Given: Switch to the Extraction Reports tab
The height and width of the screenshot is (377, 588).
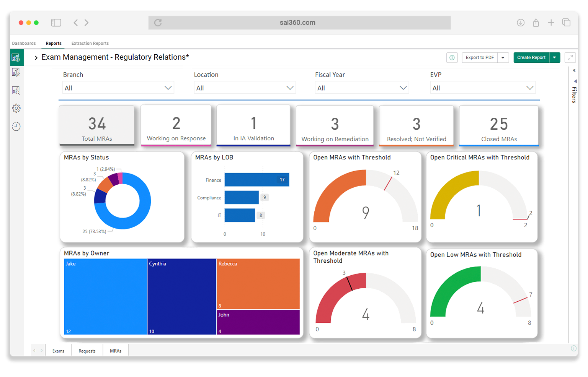Looking at the screenshot, I should click(x=90, y=43).
